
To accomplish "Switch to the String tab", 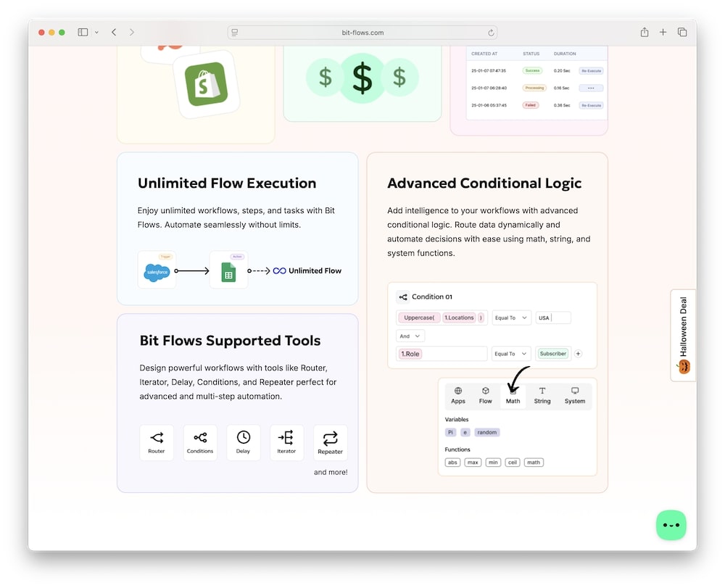I will 542,396.
